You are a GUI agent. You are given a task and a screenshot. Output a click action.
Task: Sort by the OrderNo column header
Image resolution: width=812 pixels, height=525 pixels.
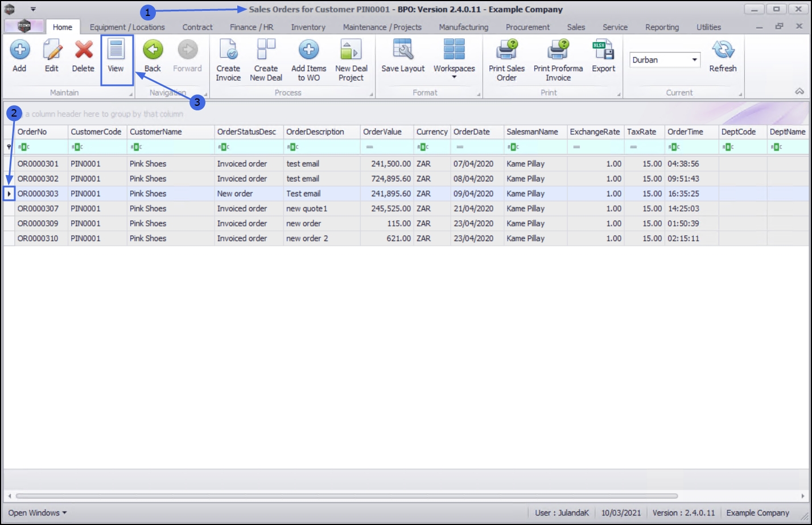pos(42,132)
